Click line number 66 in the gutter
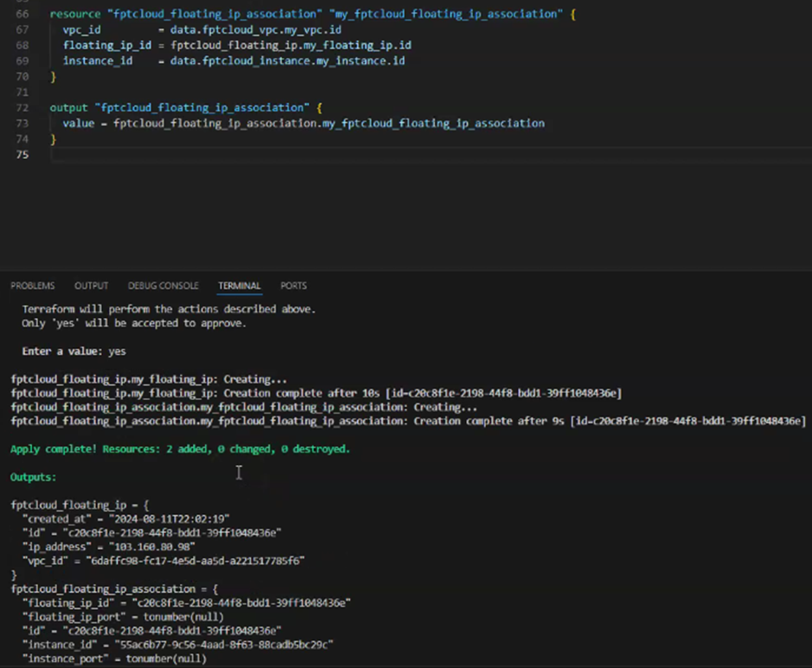This screenshot has height=668, width=812. tap(22, 15)
